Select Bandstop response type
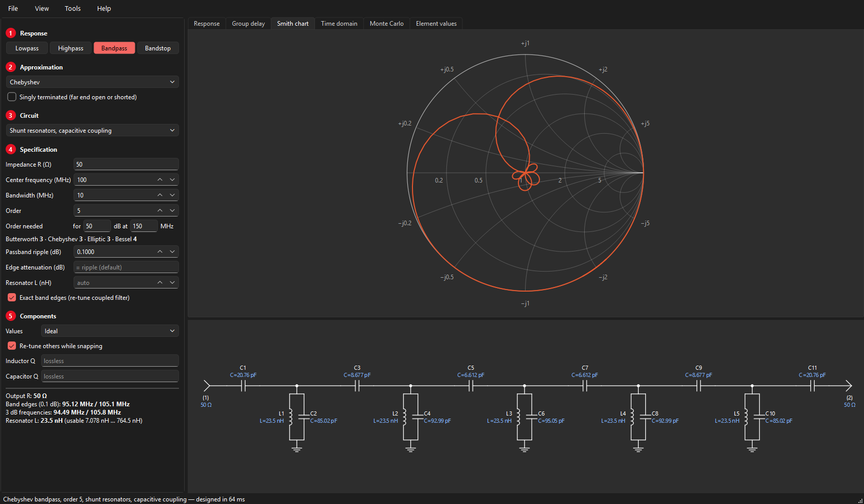864x504 pixels. [158, 48]
